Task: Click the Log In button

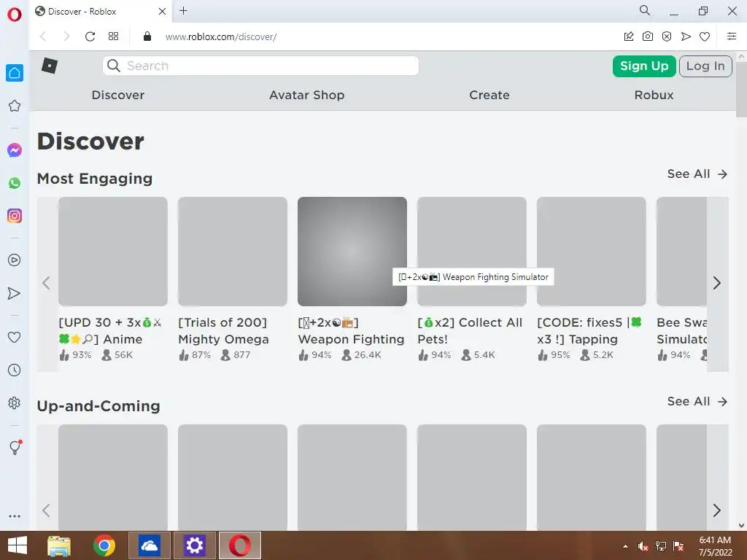Action: (x=705, y=66)
